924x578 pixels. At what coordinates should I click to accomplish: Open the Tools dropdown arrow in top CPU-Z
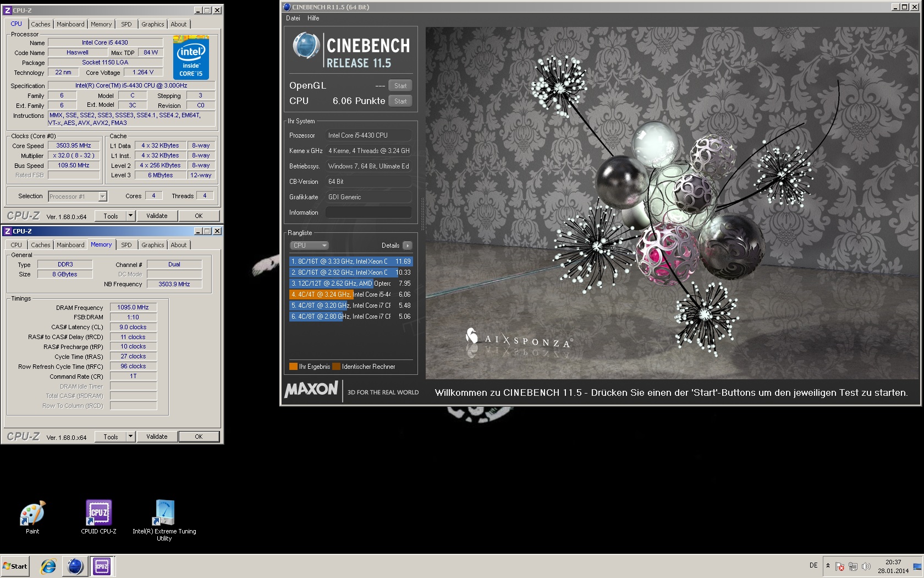[x=131, y=216]
